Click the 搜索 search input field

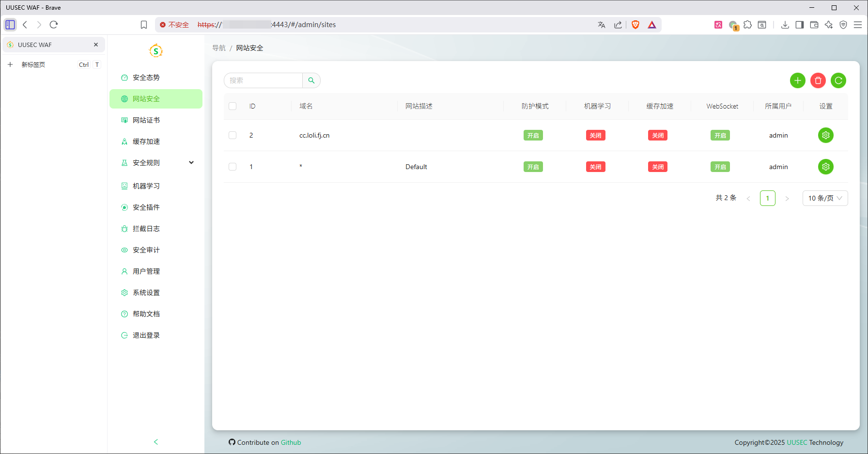263,80
